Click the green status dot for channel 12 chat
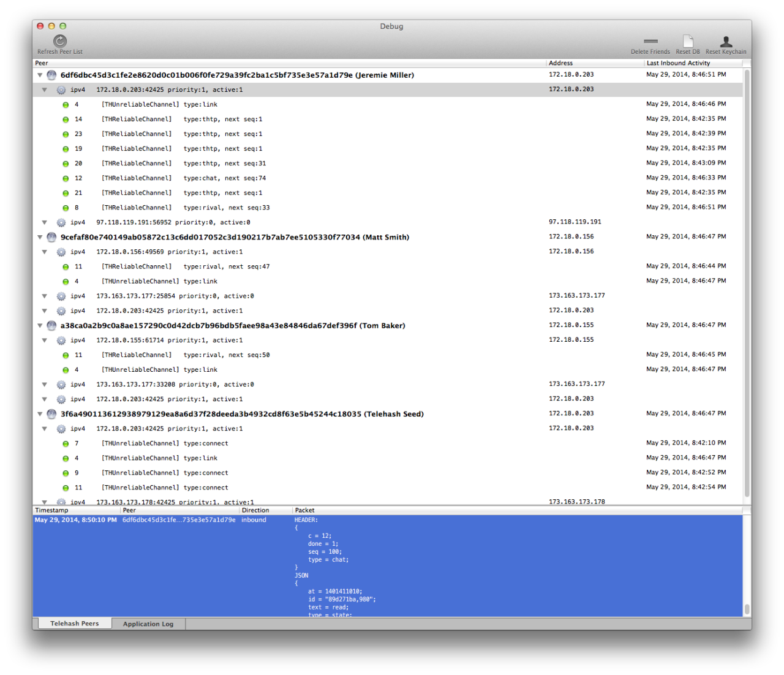Viewport: 784px width, 675px height. pyautogui.click(x=66, y=179)
